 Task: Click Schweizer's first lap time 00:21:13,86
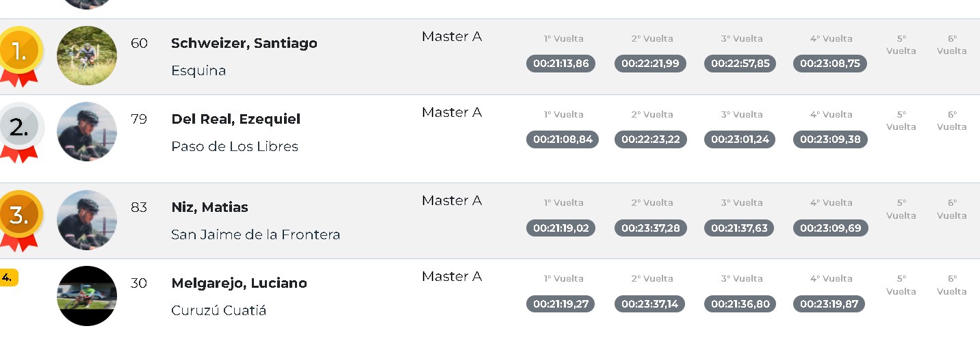[561, 64]
